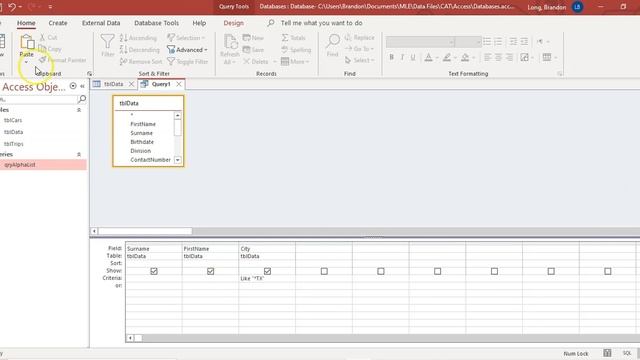Open the Go To dropdown

(x=360, y=49)
